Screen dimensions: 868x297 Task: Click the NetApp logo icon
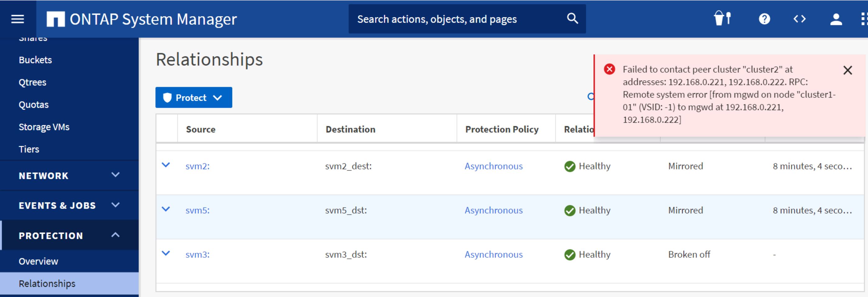[x=56, y=19]
